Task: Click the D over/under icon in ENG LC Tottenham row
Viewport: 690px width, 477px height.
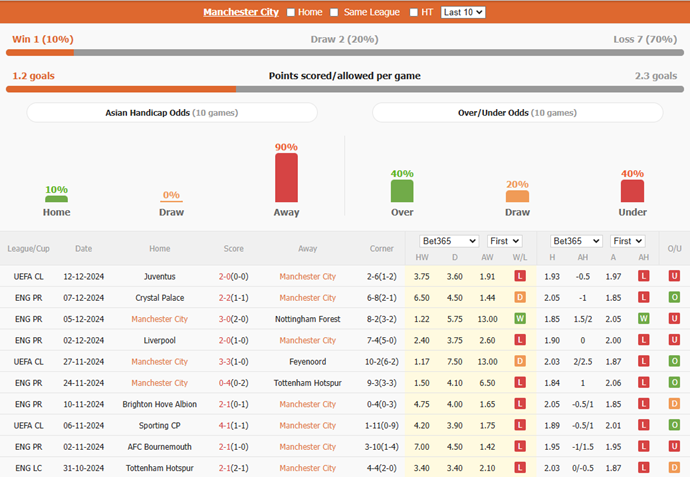Action: (674, 467)
